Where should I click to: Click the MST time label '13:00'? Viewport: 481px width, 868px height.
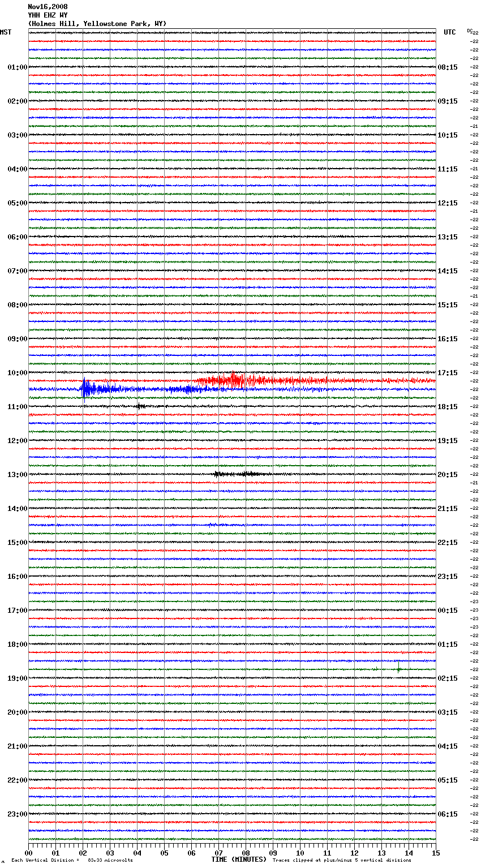tap(18, 475)
